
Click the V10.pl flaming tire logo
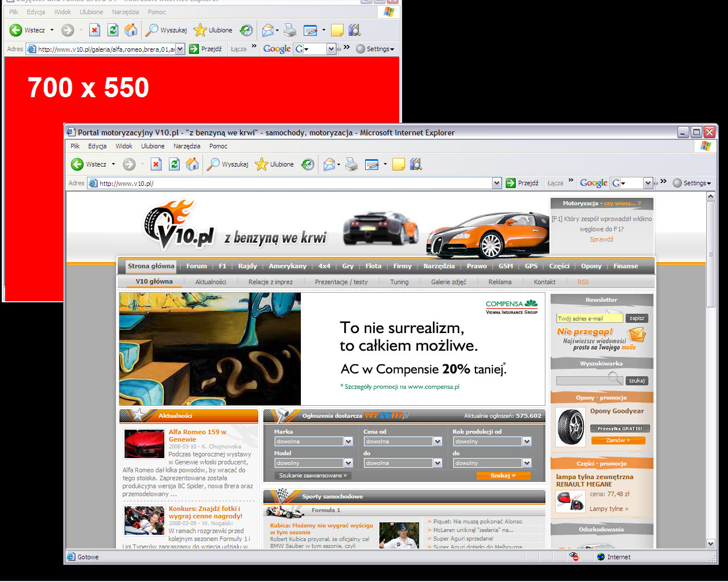pos(179,225)
